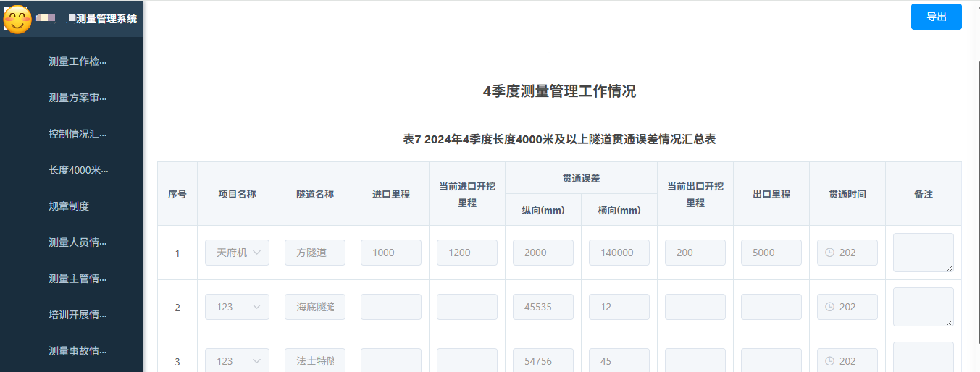Click the 贯通误差 group header
The height and width of the screenshot is (372, 980).
581,177
